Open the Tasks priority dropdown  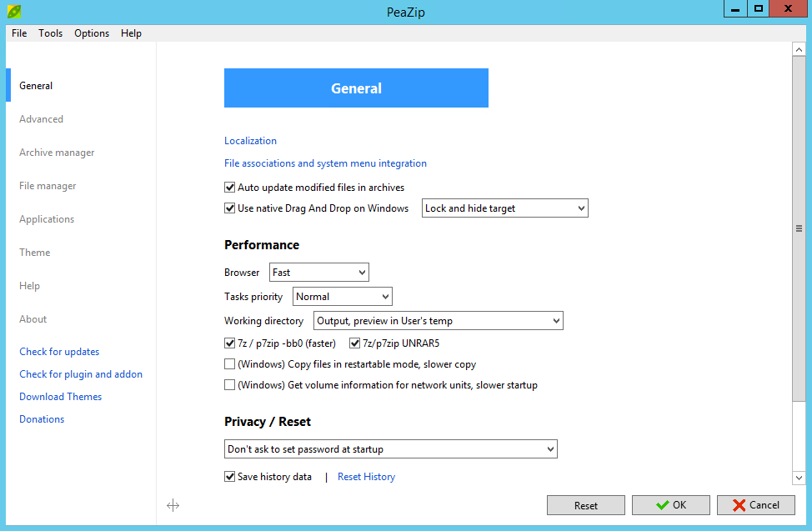click(x=343, y=297)
